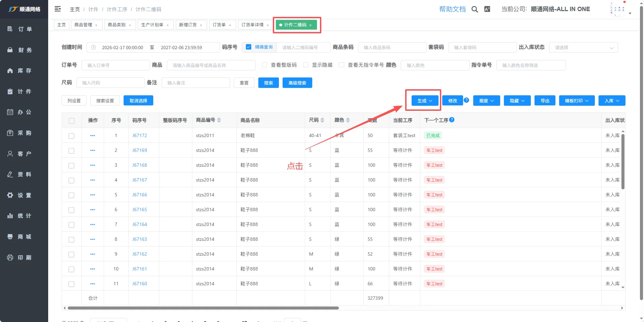Click the language translate icon in header
This screenshot has height=322, width=644.
(487, 9)
